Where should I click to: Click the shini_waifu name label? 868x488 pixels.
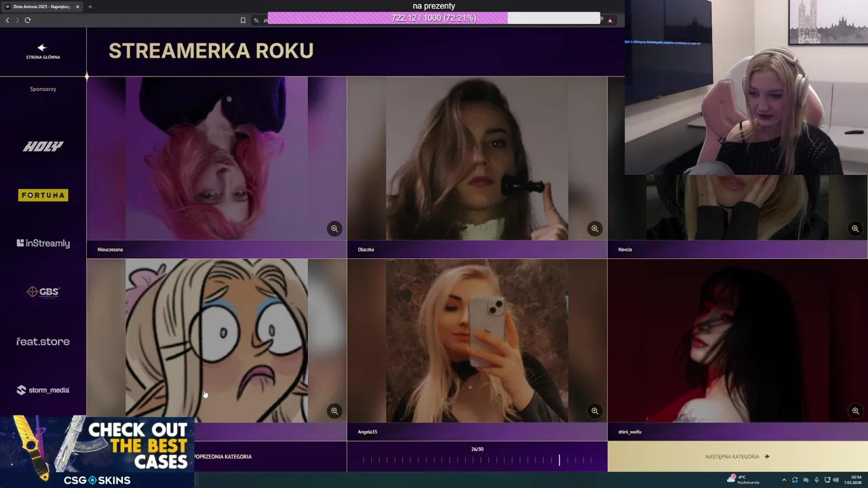[629, 432]
